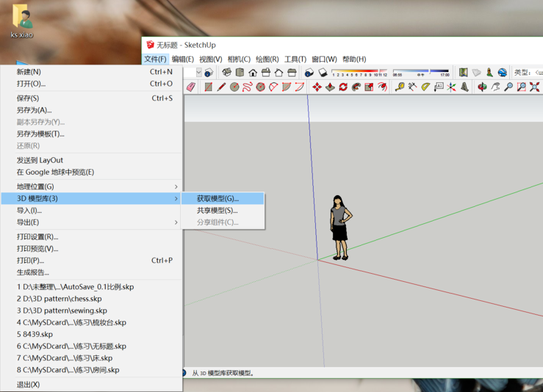This screenshot has height=392, width=543.
Task: Select the Orbit camera tool
Action: 482,87
